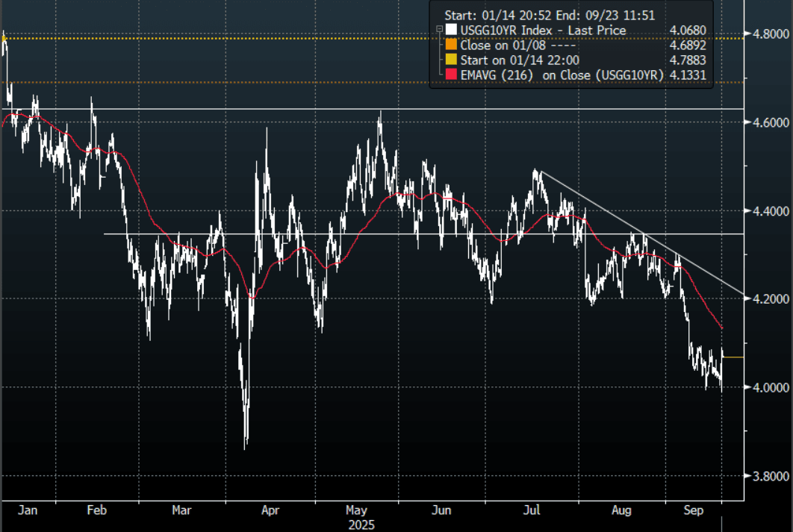Click the Apr label on the time axis
This screenshot has height=532, width=793.
tap(270, 511)
